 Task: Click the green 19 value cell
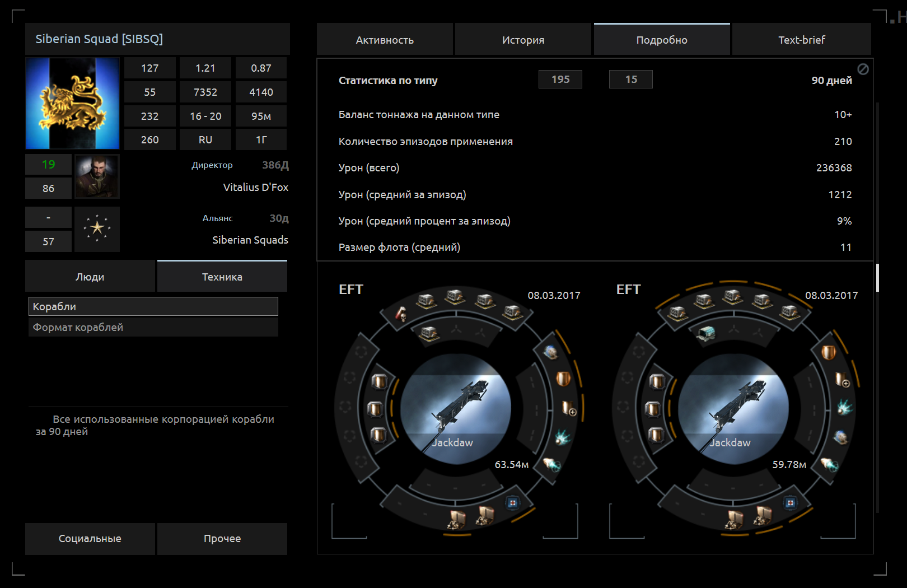[x=48, y=165]
